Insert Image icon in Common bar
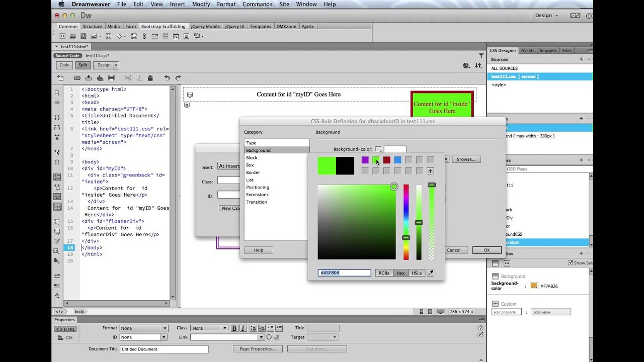The height and width of the screenshot is (362, 644). click(94, 36)
